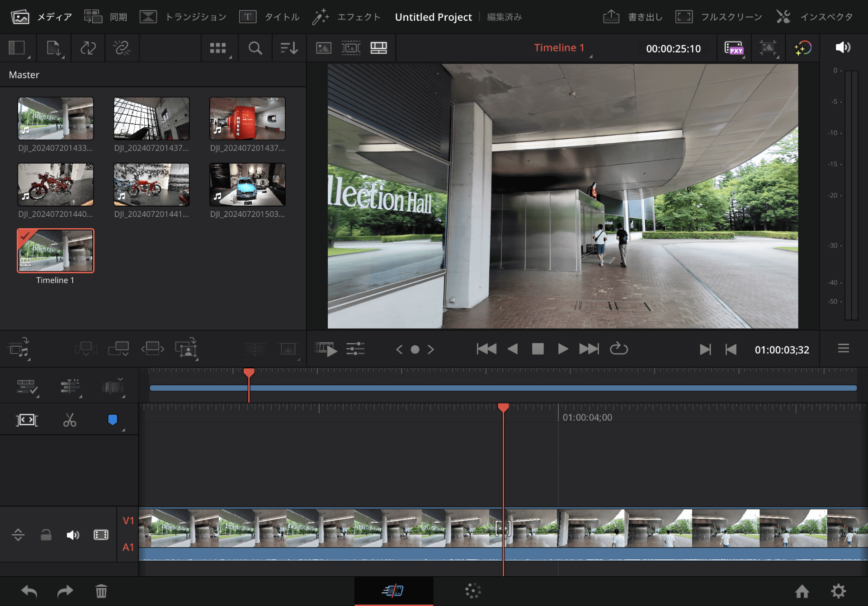Select the DJI_202407201503 blue car clip thumbnail
The height and width of the screenshot is (606, 868).
tap(247, 184)
